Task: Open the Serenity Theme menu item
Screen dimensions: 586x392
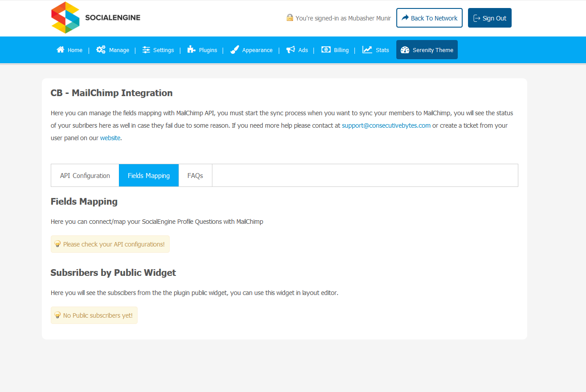Action: (427, 50)
